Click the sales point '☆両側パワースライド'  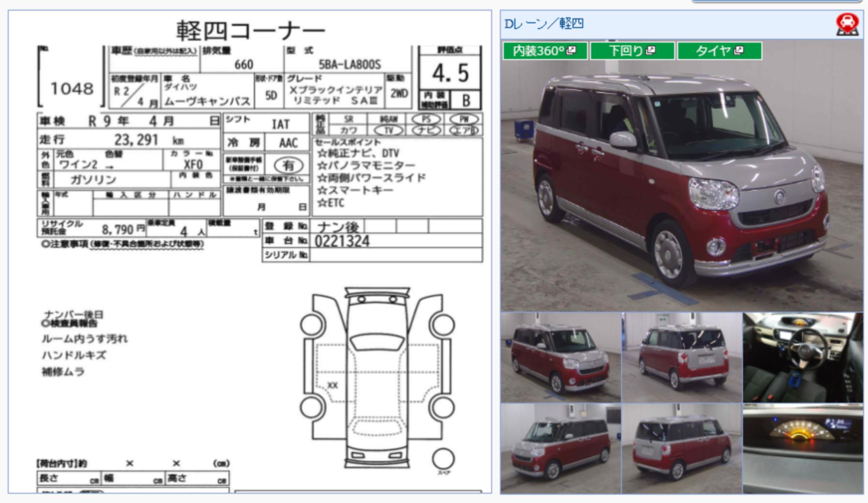click(x=372, y=178)
